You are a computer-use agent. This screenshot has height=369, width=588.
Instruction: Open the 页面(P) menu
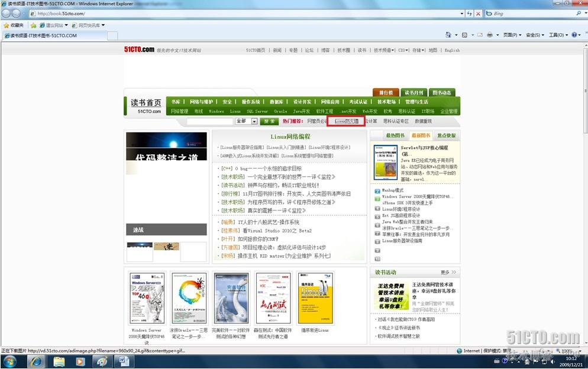512,35
